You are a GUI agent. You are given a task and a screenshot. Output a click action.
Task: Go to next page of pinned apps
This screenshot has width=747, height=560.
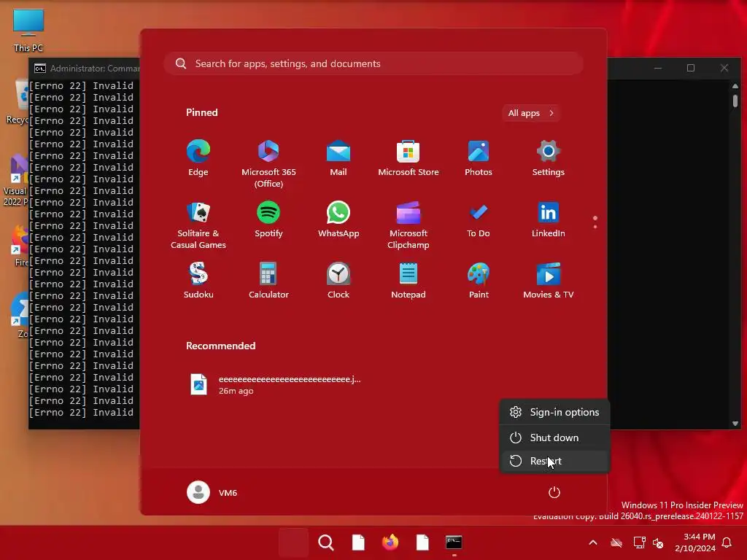[595, 227]
